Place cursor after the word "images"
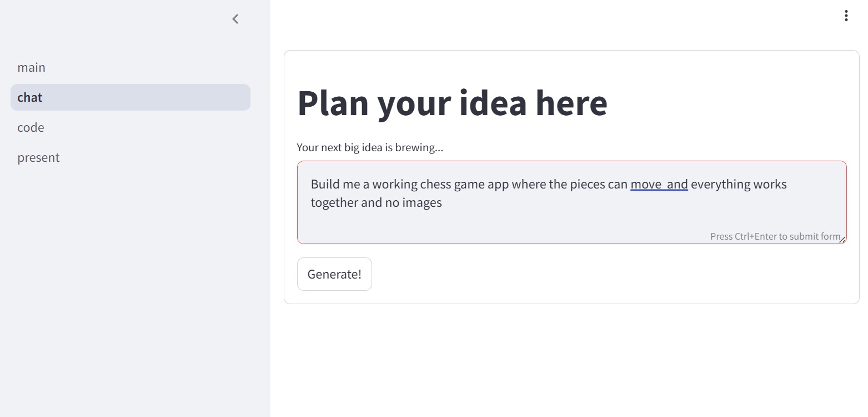Screen dimensions: 868x417 click(x=443, y=202)
